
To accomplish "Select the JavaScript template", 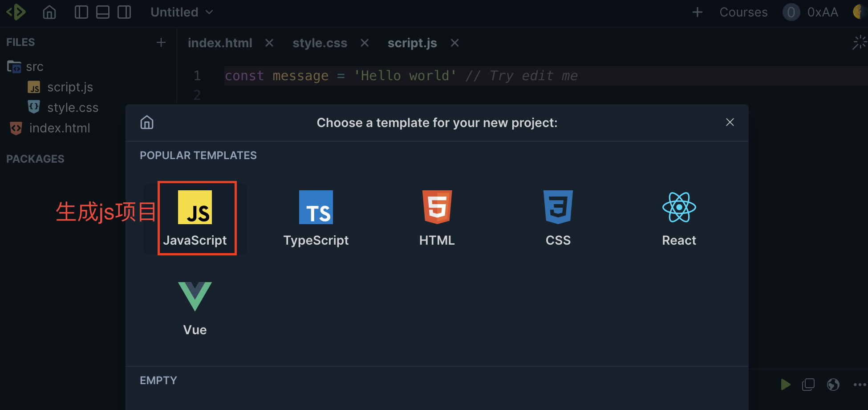I will point(195,218).
